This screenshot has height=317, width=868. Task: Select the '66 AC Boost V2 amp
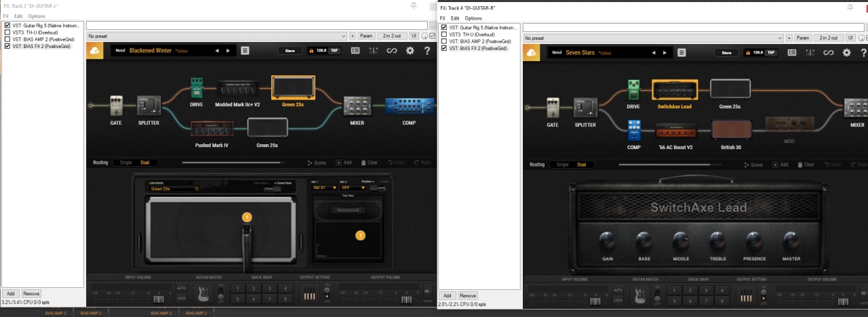click(675, 130)
